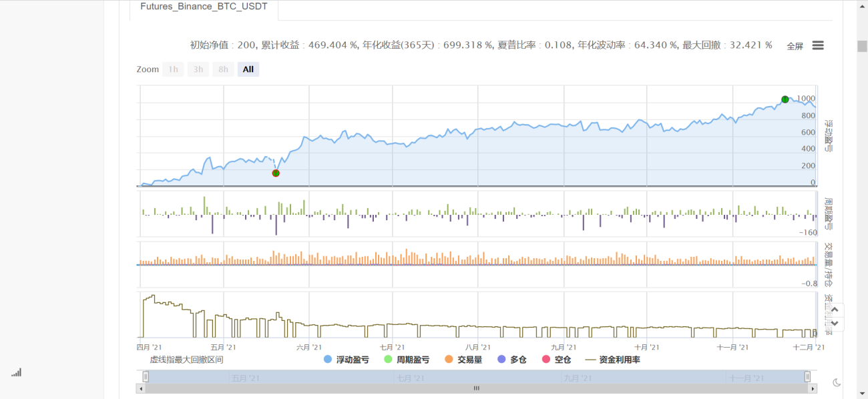
Task: Click the navigator left scroll arrow
Action: coord(140,388)
